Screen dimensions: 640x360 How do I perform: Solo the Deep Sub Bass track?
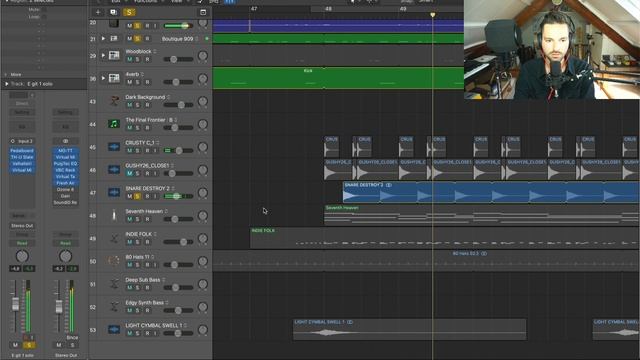pyautogui.click(x=138, y=288)
